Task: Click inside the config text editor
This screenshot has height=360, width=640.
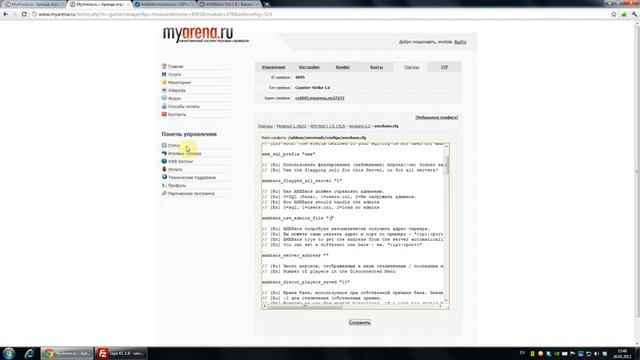Action: click(x=353, y=223)
